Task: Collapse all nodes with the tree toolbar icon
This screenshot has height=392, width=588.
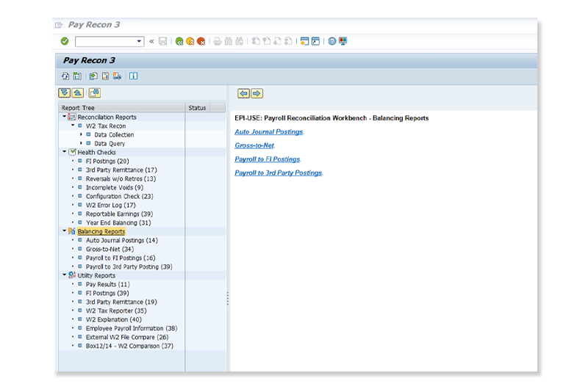Action: coord(78,92)
